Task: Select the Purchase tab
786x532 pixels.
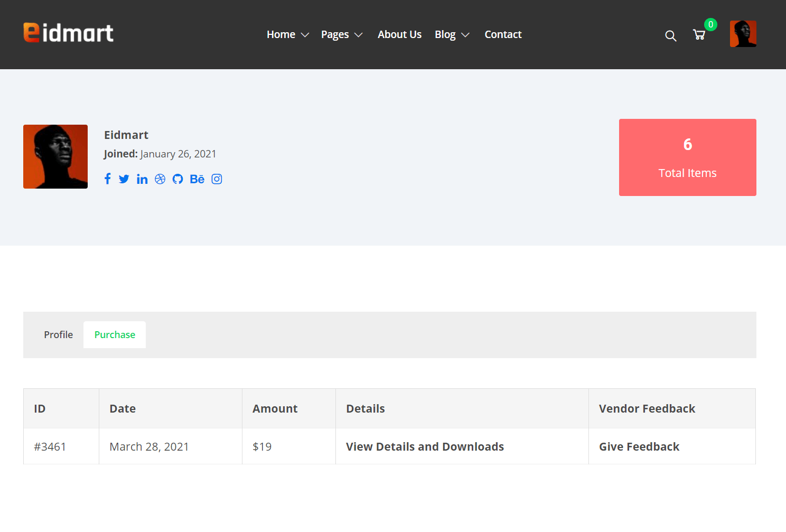Action: (x=115, y=334)
